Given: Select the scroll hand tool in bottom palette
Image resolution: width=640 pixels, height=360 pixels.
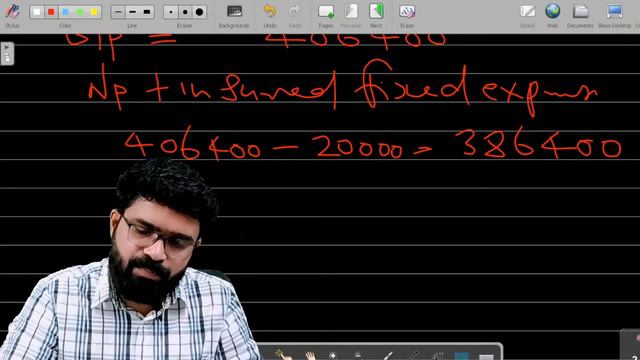Looking at the screenshot, I should pos(310,356).
